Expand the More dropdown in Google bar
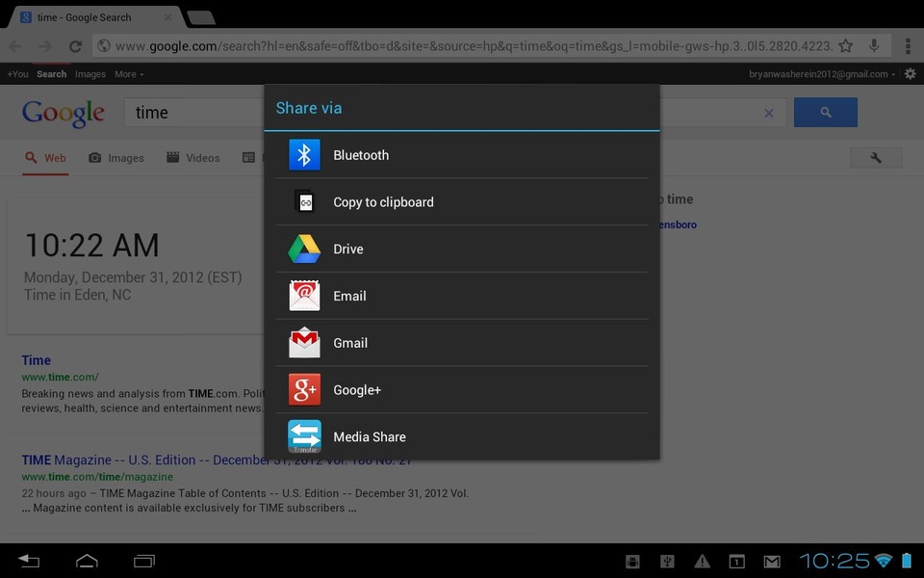 click(x=129, y=74)
